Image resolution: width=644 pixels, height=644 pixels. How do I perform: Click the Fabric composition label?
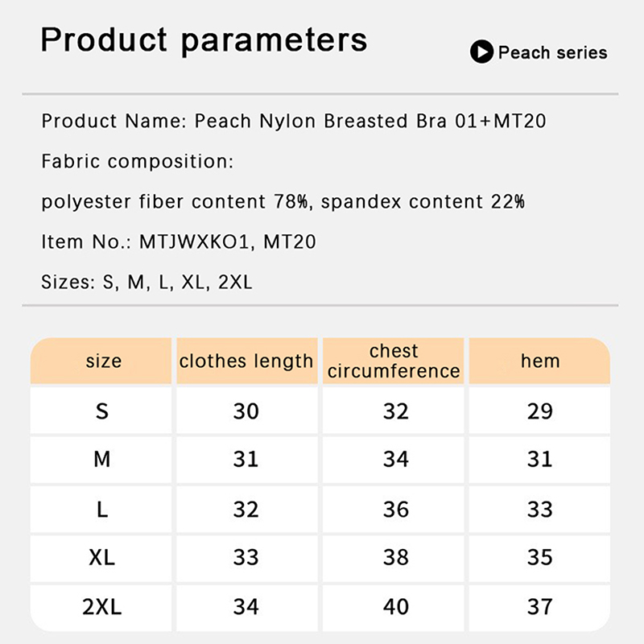[x=137, y=162]
